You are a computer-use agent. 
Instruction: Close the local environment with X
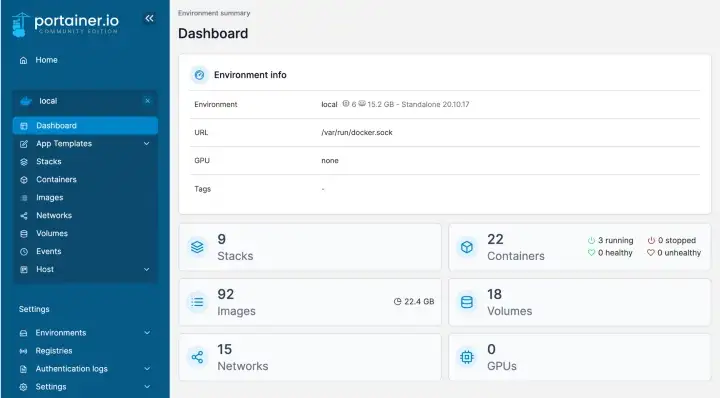point(147,101)
